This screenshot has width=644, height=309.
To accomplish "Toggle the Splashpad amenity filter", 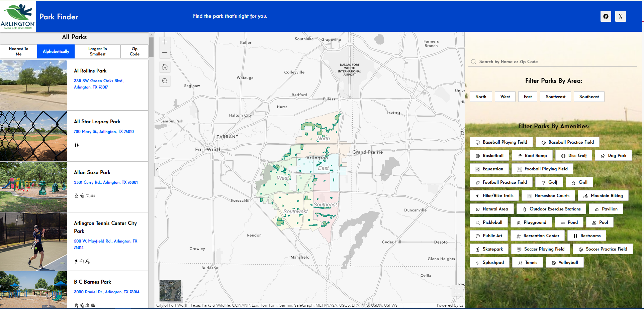I will pos(489,262).
